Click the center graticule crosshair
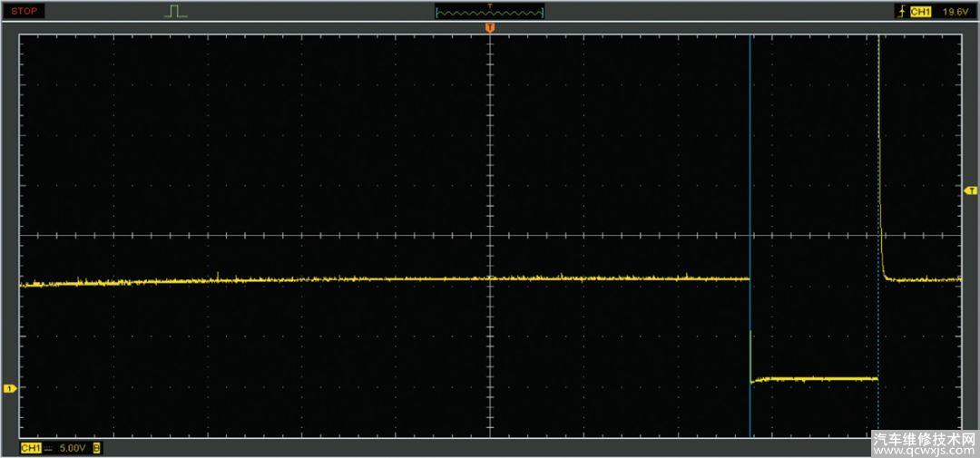This screenshot has width=980, height=458. point(490,235)
